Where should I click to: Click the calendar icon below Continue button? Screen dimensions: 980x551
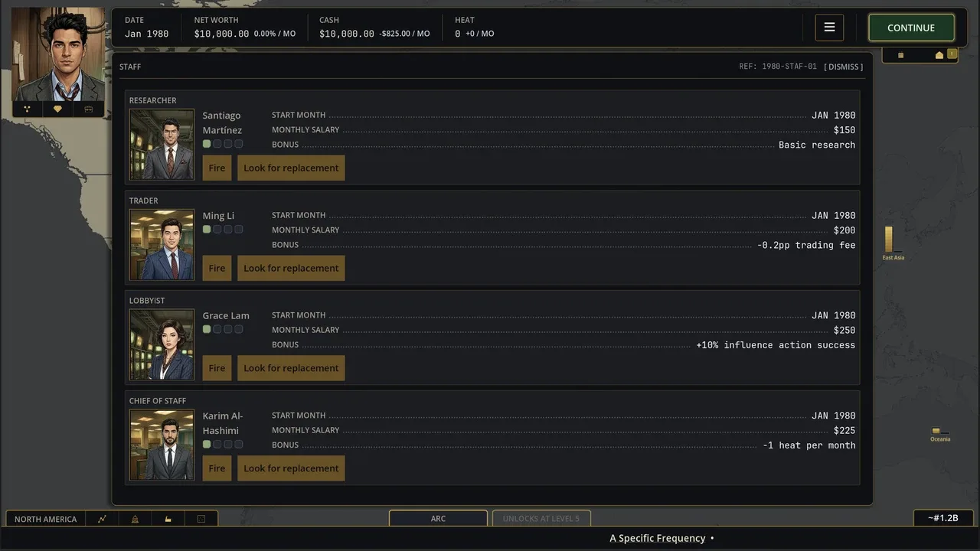[900, 55]
